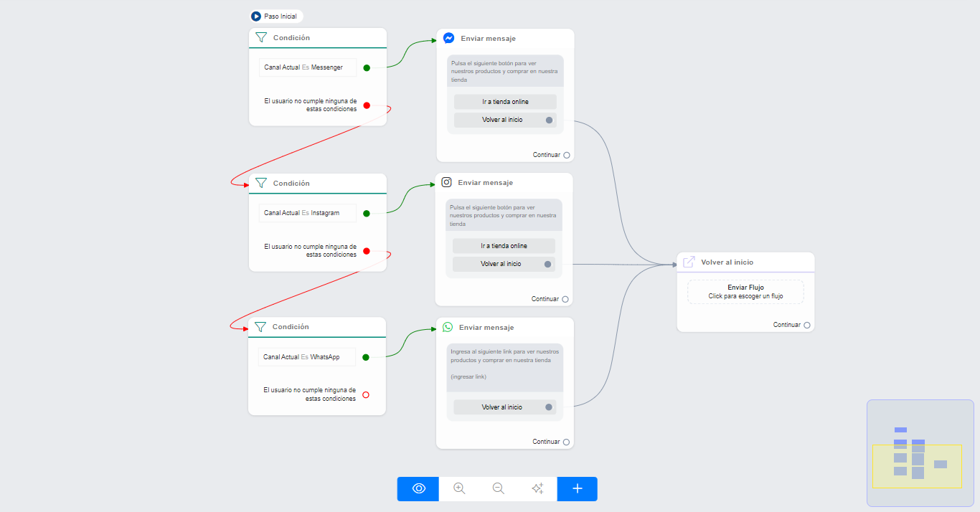This screenshot has width=980, height=512.
Task: Toggle the eye preview button in toolbar
Action: pyautogui.click(x=419, y=489)
